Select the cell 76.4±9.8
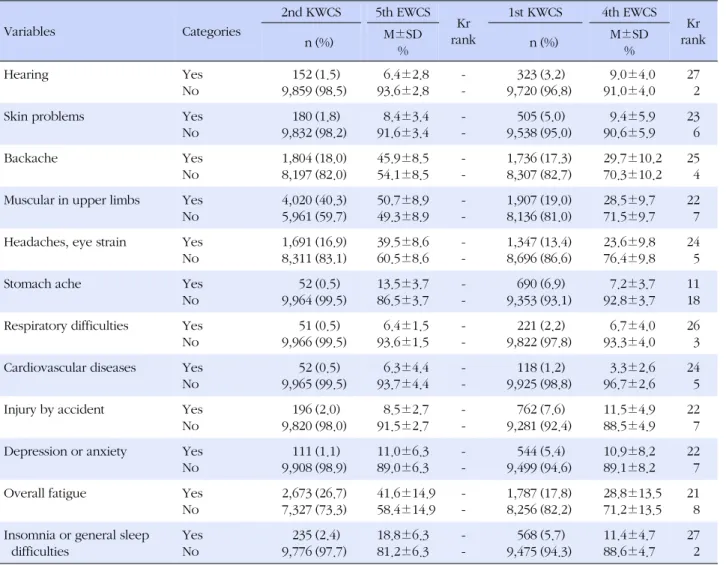Viewport: 726px width, 565px height. point(629,258)
